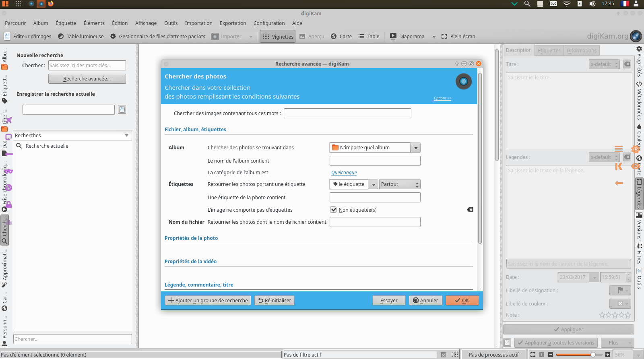Screen dimensions: 644x359
Task: Open Métadonnées right sidebar tab
Action: coord(639,100)
